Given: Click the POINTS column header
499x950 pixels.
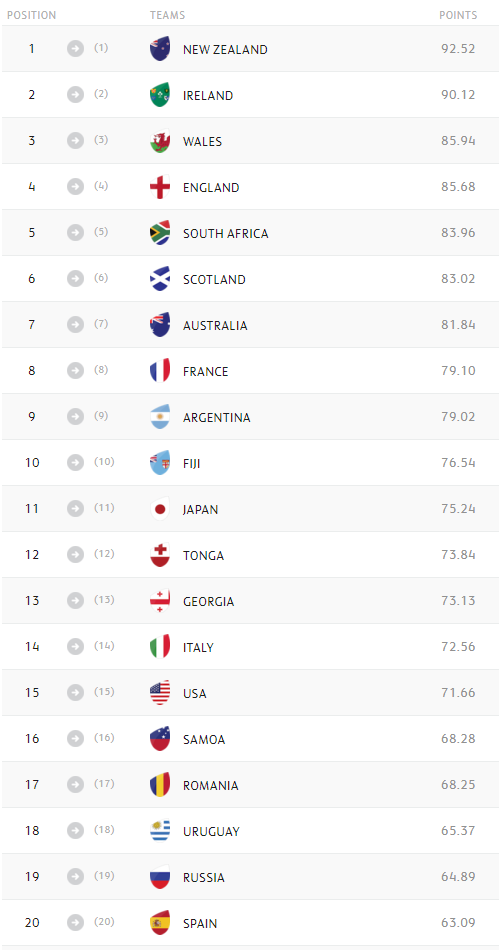Looking at the screenshot, I should coord(458,15).
